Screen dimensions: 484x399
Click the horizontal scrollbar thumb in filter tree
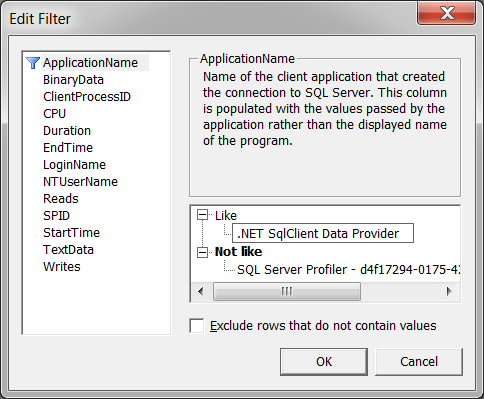click(x=287, y=292)
